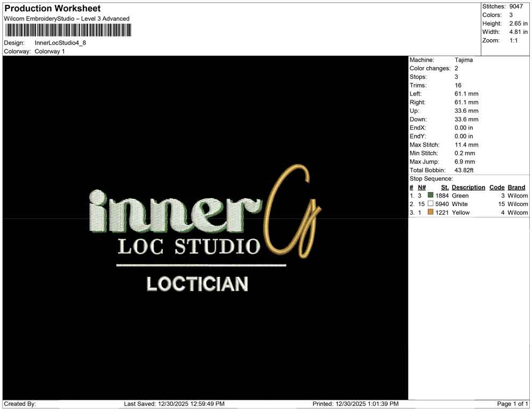Expand the Description column heading
This screenshot has width=532, height=409.
pyautogui.click(x=468, y=187)
